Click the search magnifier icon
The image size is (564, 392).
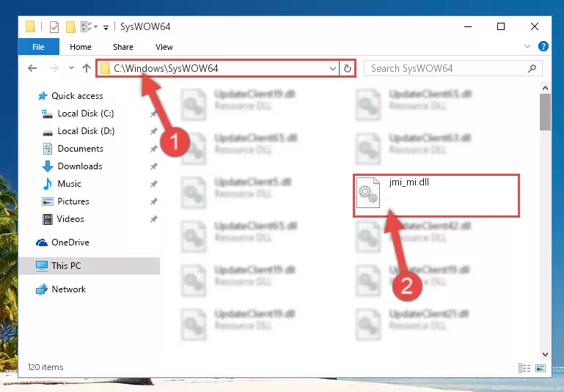pos(532,68)
